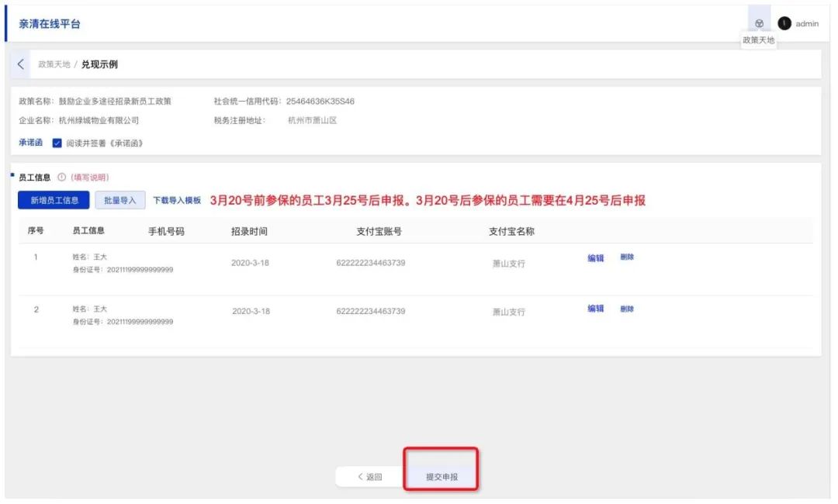
Task: Click the 批量导入 button
Action: click(x=119, y=200)
